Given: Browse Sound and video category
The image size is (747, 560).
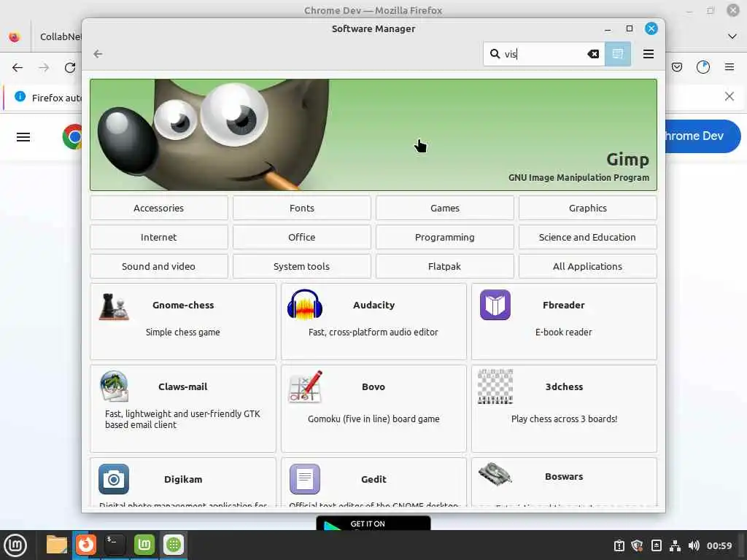Looking at the screenshot, I should point(158,266).
